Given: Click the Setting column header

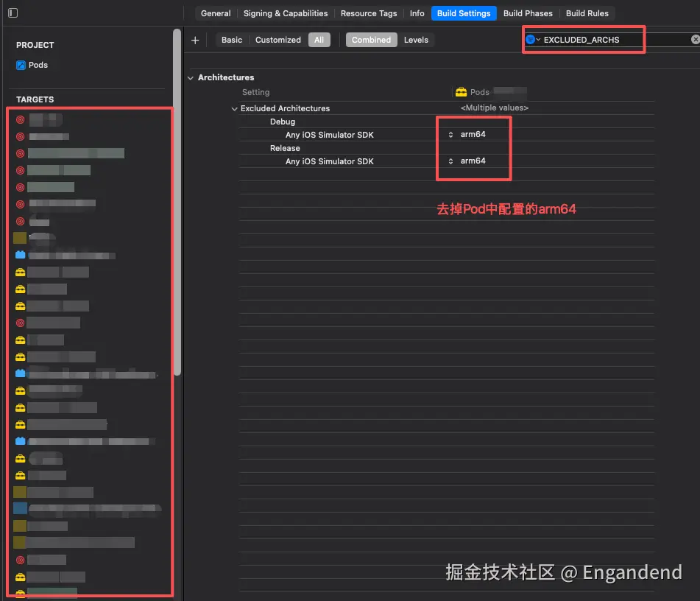Looking at the screenshot, I should tap(255, 92).
